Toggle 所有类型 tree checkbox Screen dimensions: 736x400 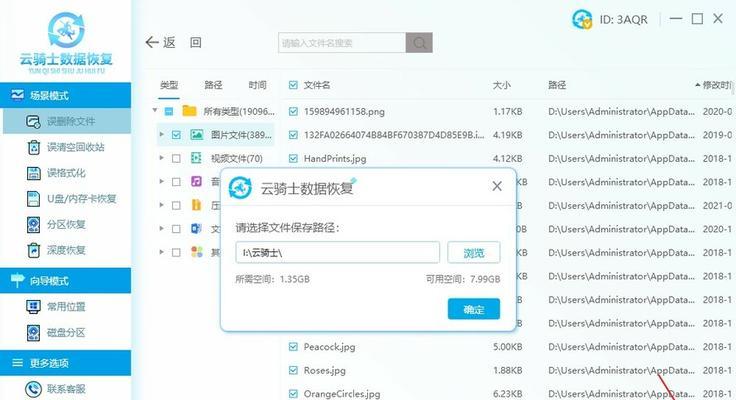pyautogui.click(x=169, y=111)
